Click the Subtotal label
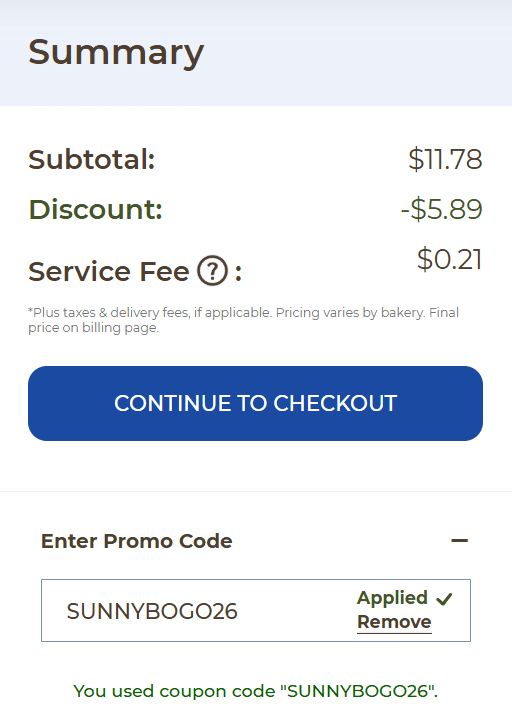512x722 pixels. [92, 159]
